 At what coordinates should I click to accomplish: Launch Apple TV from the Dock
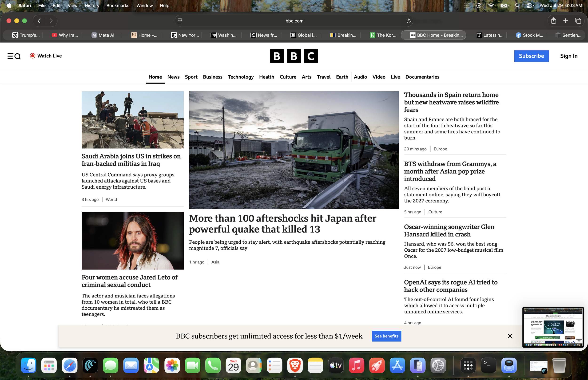(336, 365)
